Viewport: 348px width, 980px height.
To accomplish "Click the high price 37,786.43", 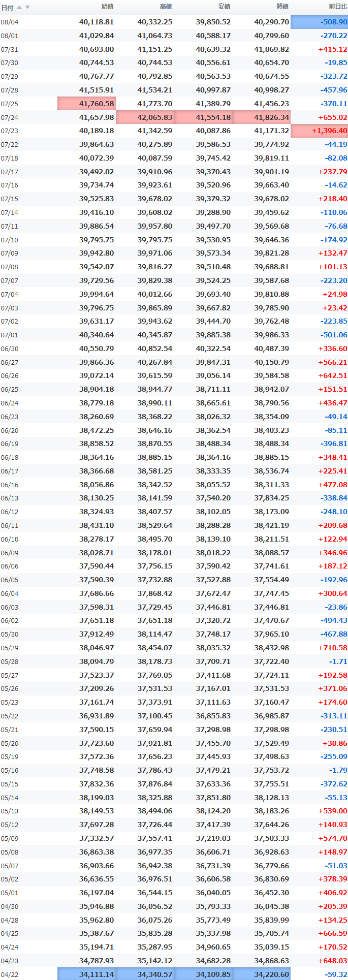I will [x=154, y=770].
